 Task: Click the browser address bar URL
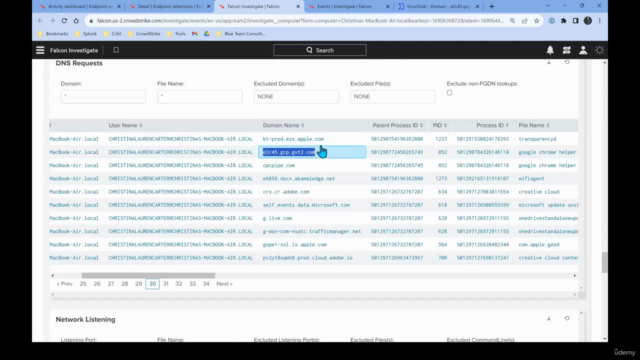coord(300,21)
